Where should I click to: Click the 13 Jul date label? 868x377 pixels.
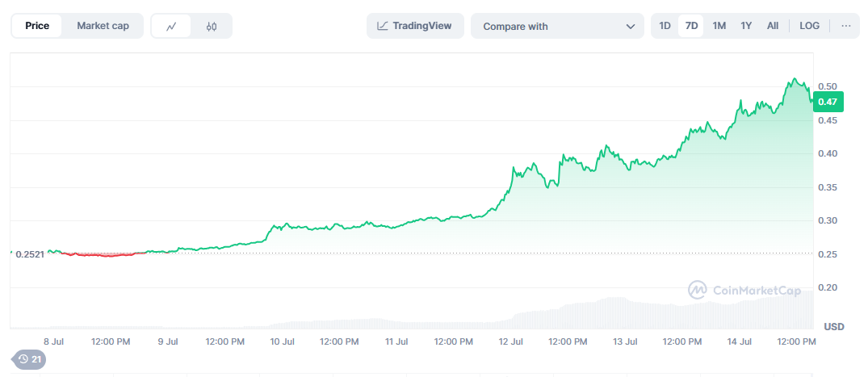pyautogui.click(x=625, y=341)
